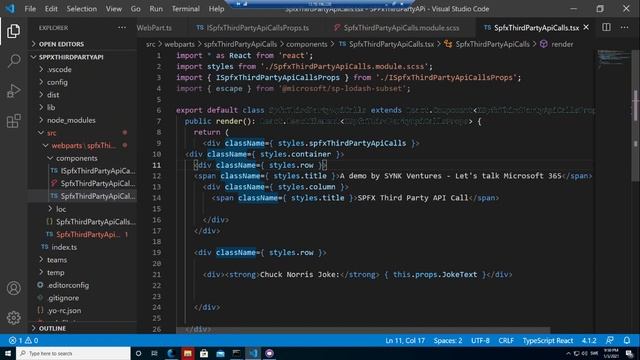Expand the .vscode folder
The width and height of the screenshot is (640, 360).
[59, 69]
